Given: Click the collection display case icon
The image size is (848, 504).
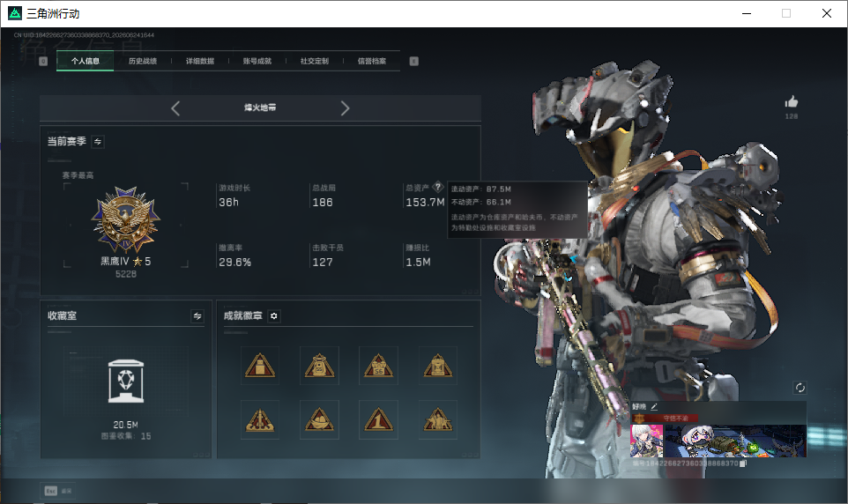Looking at the screenshot, I should 126,382.
